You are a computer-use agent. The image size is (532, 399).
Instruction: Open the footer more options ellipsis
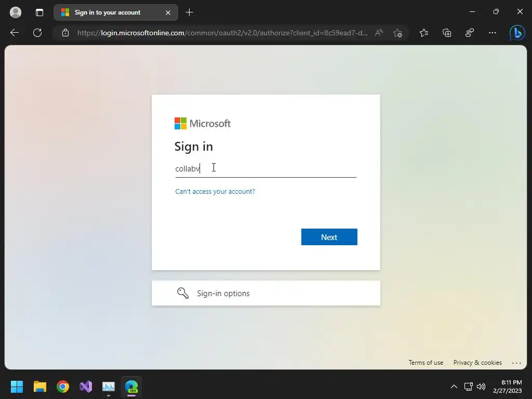click(x=516, y=363)
